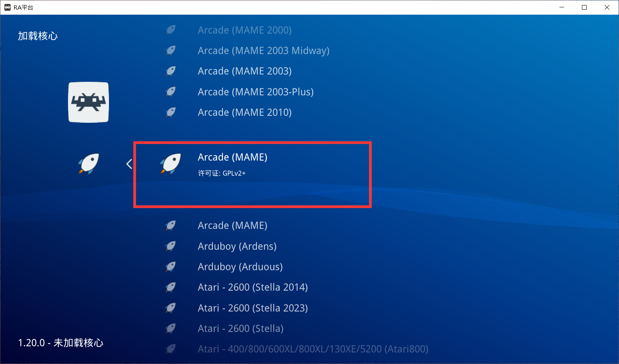Click rocket icon beside Arcade (MAME 2010)
619x364 pixels.
coord(170,112)
